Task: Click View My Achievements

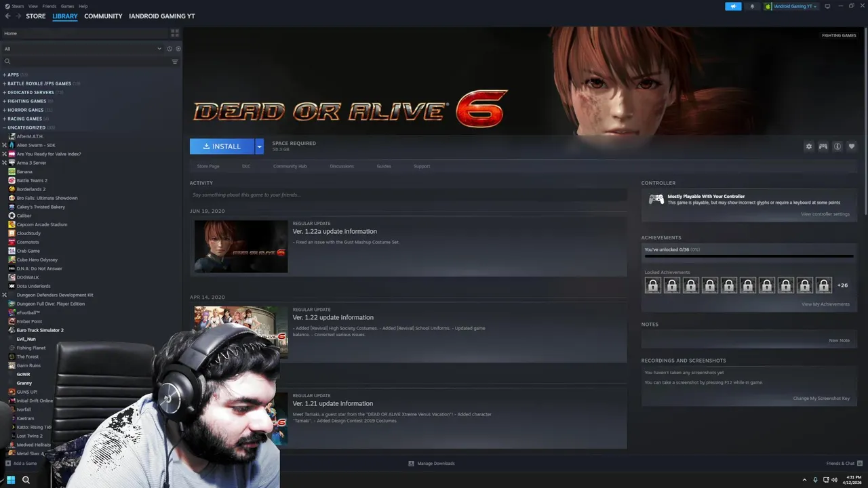Action: (x=825, y=304)
